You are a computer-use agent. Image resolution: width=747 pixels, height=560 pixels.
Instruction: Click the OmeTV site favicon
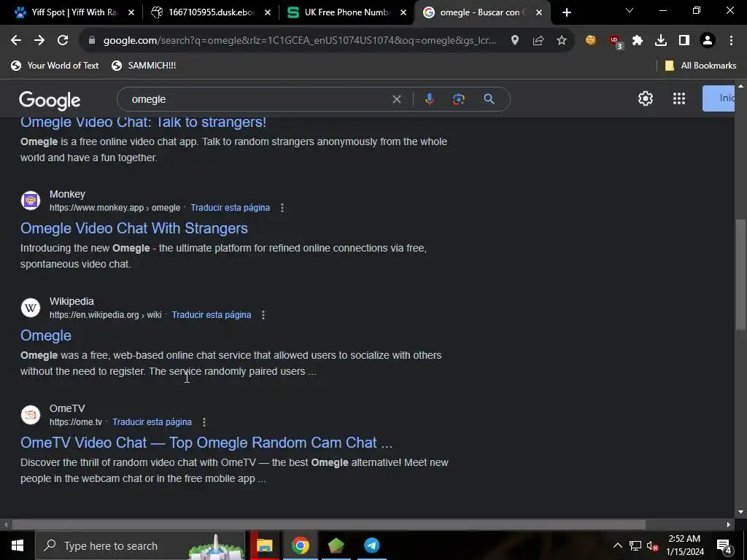click(x=31, y=415)
